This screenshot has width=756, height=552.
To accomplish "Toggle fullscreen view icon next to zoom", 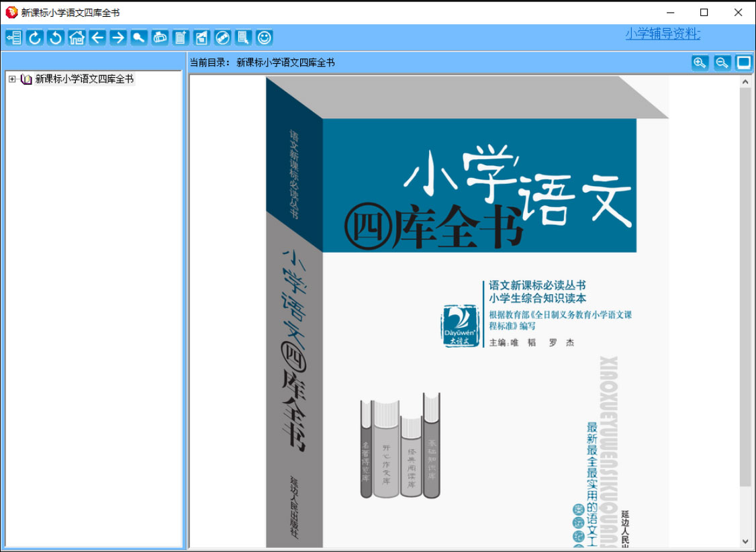I will click(x=743, y=62).
